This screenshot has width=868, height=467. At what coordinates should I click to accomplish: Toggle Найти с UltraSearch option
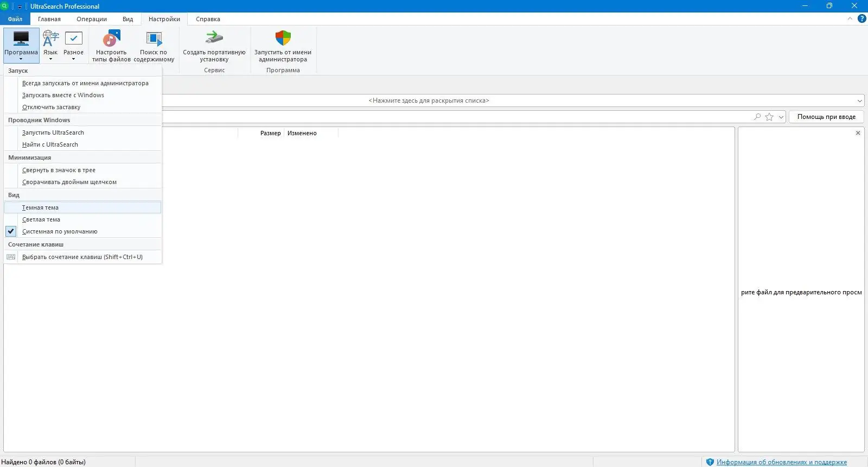[82, 144]
